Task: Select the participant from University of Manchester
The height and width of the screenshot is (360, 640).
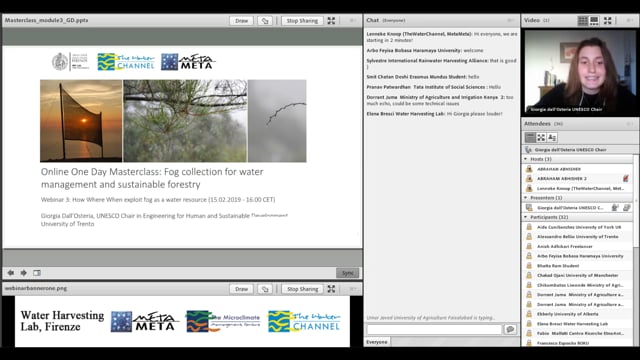Action: [578, 276]
